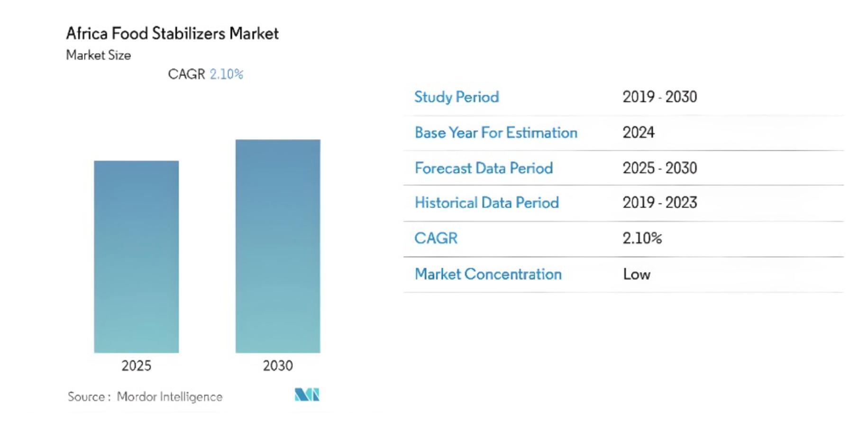Click the 2024 base year value
This screenshot has width=868, height=439.
tap(638, 132)
